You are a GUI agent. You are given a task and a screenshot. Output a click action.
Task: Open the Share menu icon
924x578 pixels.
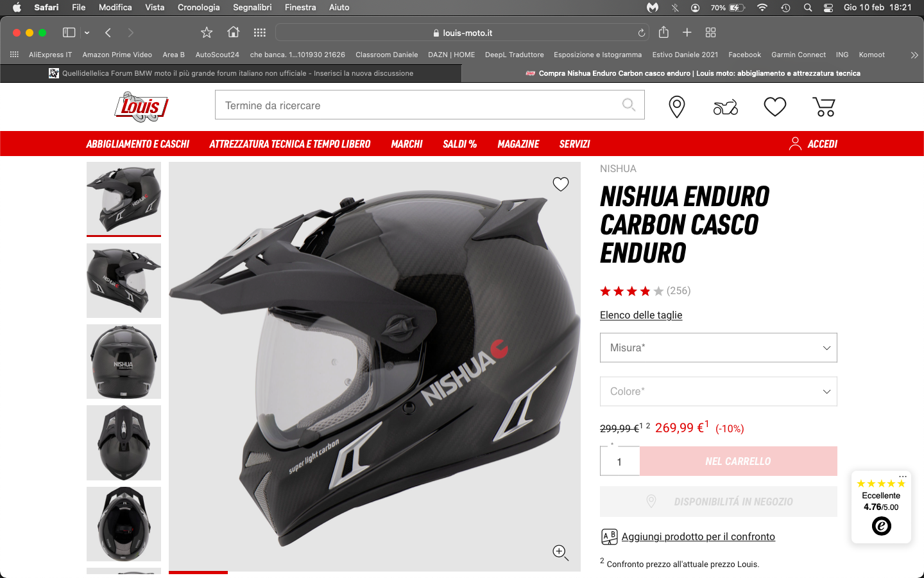pyautogui.click(x=663, y=32)
